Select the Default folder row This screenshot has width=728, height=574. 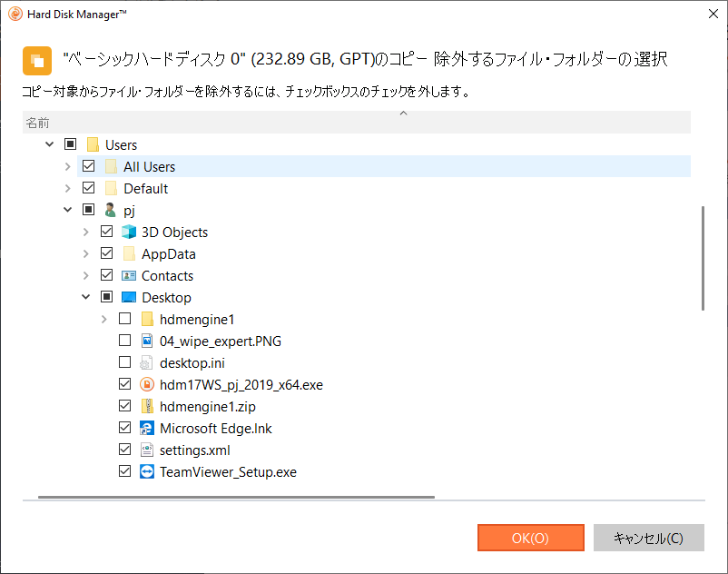click(383, 188)
